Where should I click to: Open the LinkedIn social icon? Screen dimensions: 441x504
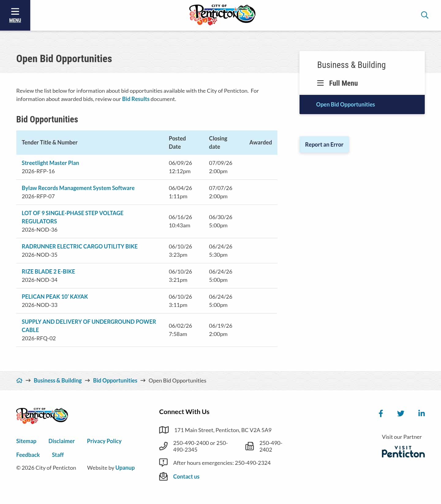(421, 413)
